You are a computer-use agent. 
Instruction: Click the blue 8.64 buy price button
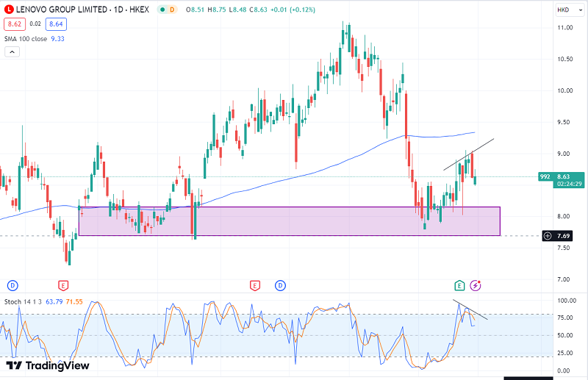tap(55, 24)
